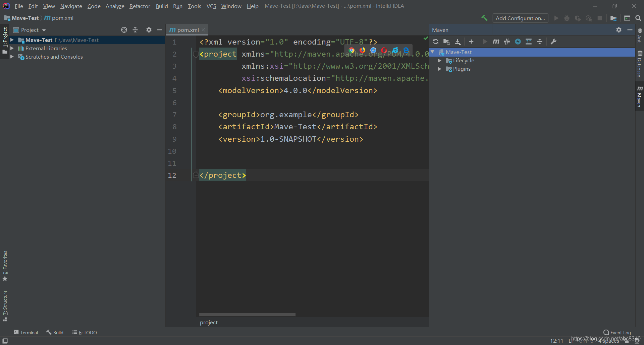Show Maven dependencies diagram icon
The height and width of the screenshot is (345, 644).
(x=529, y=42)
